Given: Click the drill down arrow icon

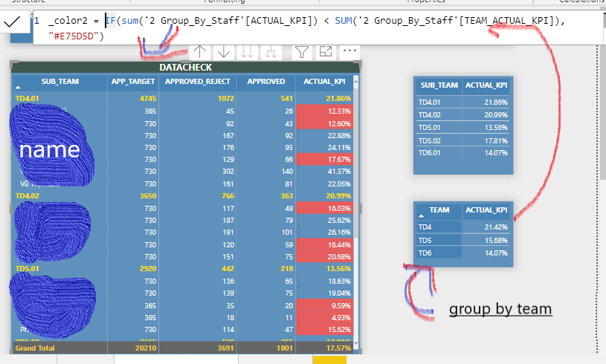Looking at the screenshot, I should 223,51.
